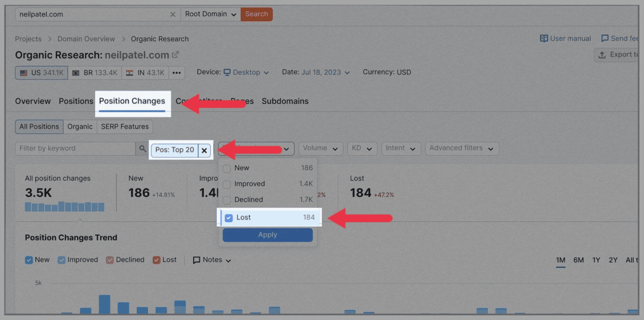Clear the neilpatel.com search field
Image resolution: width=644 pixels, height=320 pixels.
point(173,14)
